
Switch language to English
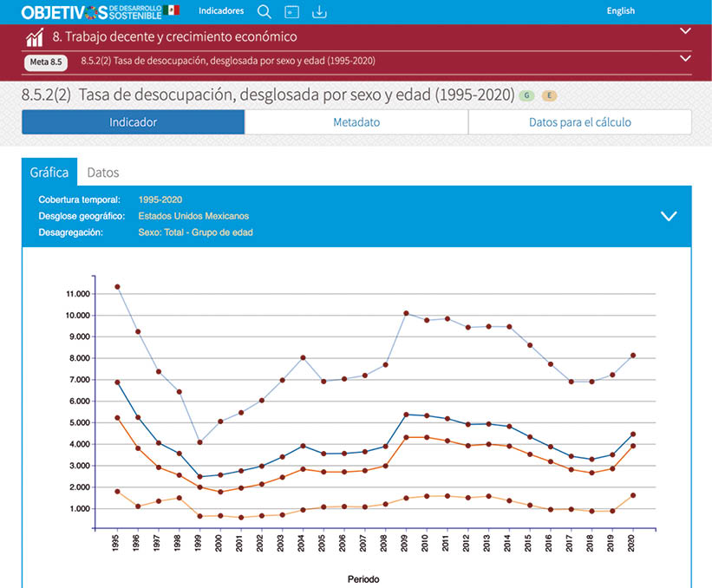click(x=620, y=11)
